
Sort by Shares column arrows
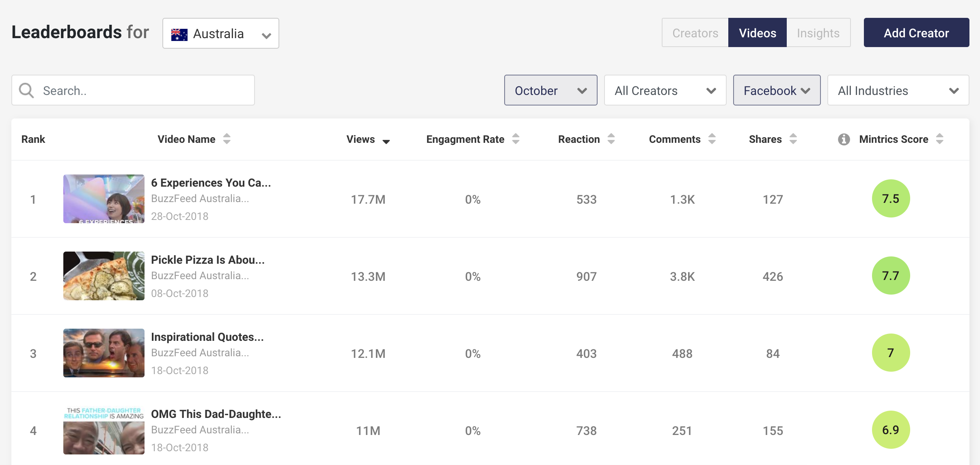[x=793, y=139]
